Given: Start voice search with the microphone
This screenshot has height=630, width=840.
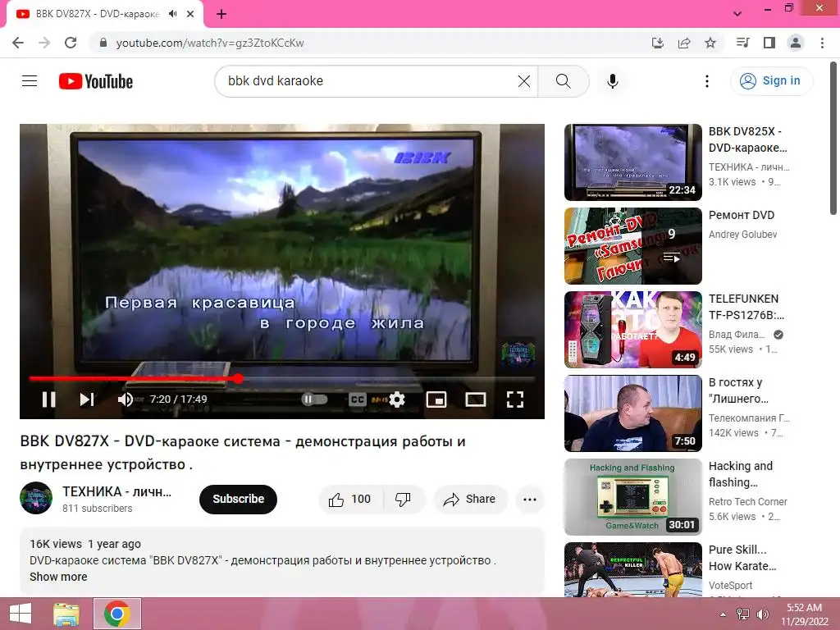Looking at the screenshot, I should [612, 81].
